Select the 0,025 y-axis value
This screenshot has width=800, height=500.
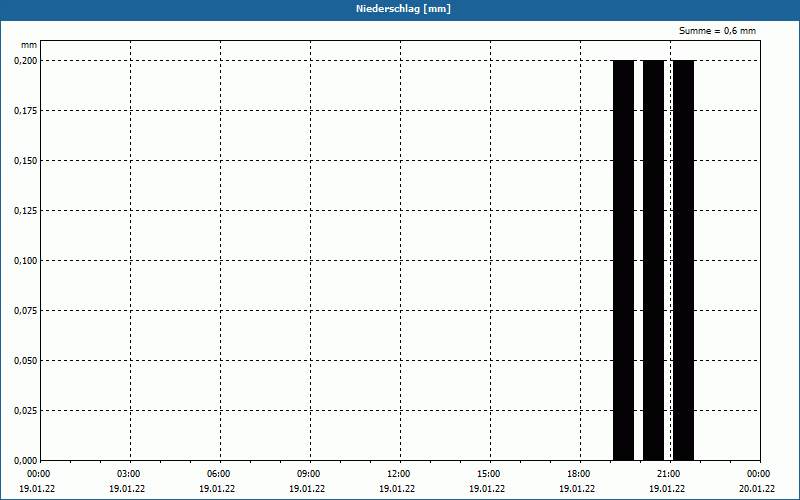(26, 410)
